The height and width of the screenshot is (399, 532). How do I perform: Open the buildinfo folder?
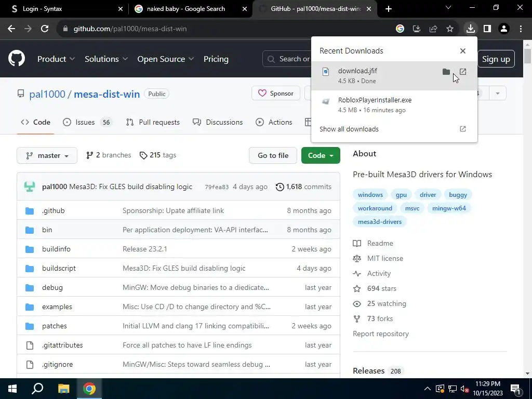pos(56,249)
